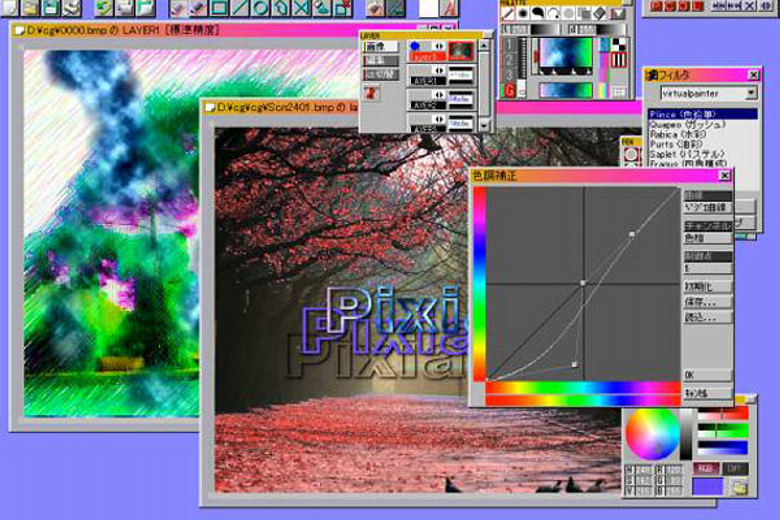
Task: Toggle the RGB mode button in color panel
Action: 705,469
